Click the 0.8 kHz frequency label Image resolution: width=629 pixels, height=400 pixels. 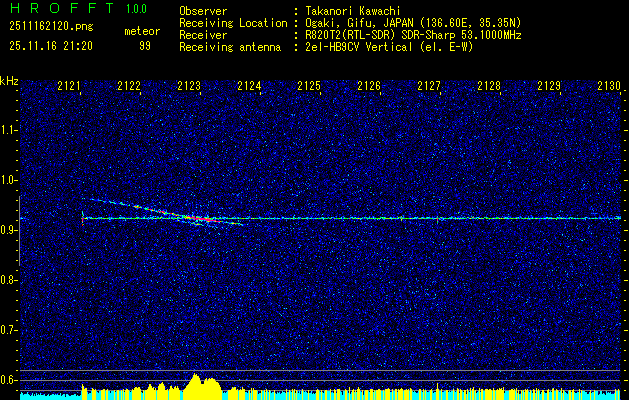(x=9, y=280)
